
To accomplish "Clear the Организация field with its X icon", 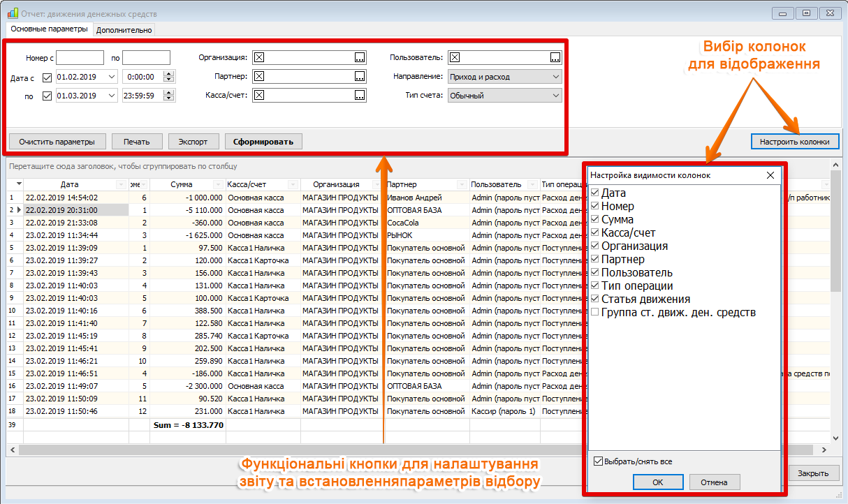I will coord(258,57).
